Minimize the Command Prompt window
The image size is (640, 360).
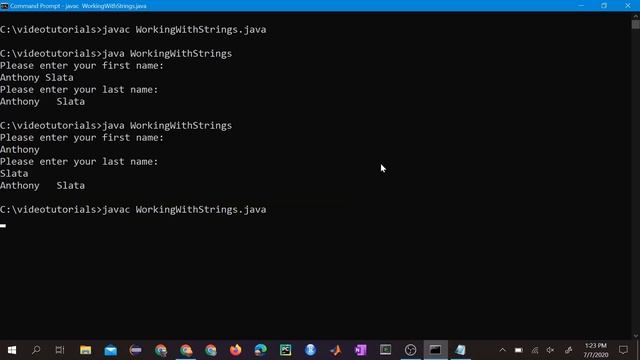point(581,6)
